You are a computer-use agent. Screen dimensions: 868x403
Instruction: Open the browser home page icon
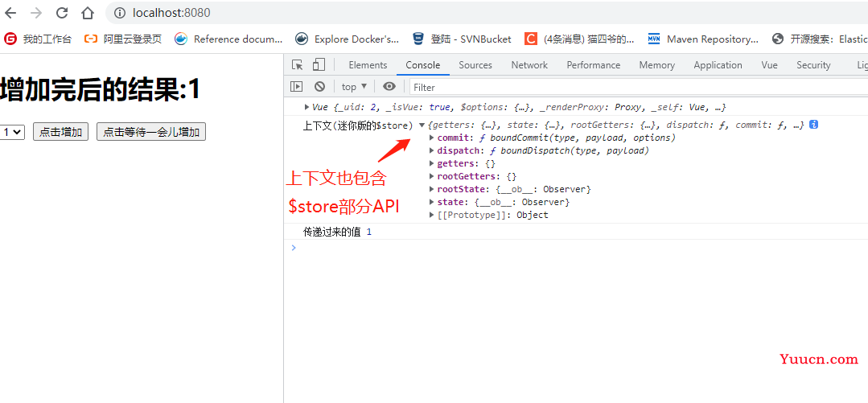click(x=88, y=13)
